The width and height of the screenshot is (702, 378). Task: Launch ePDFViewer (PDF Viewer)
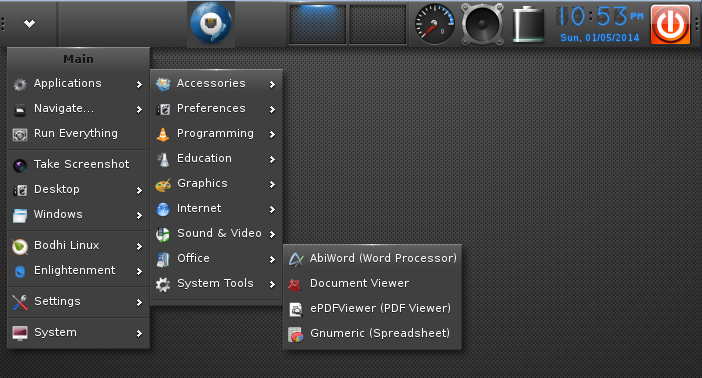(x=372, y=309)
